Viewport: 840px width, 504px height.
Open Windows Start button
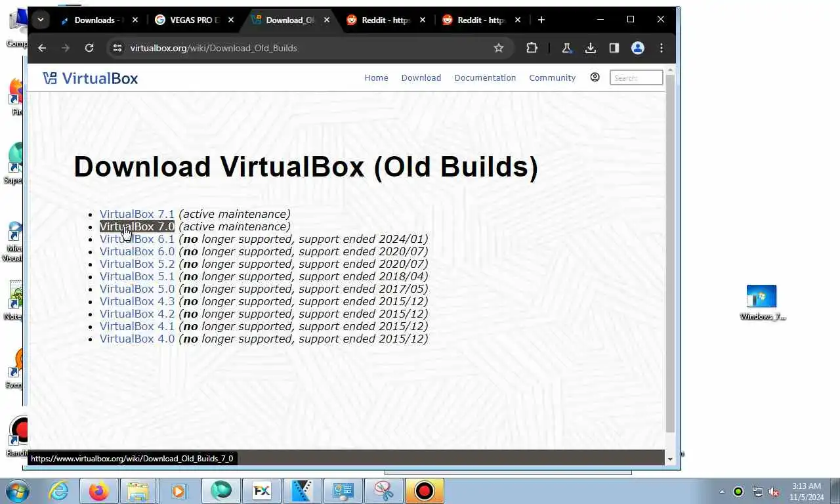tap(18, 490)
